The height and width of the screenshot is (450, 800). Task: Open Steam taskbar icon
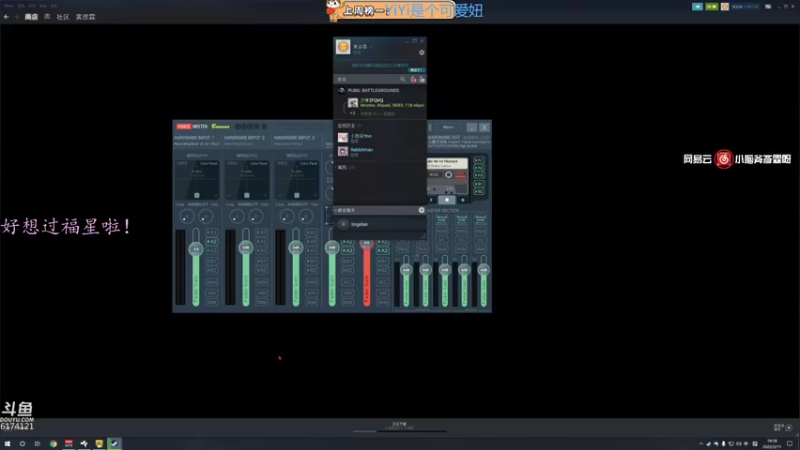coord(114,444)
